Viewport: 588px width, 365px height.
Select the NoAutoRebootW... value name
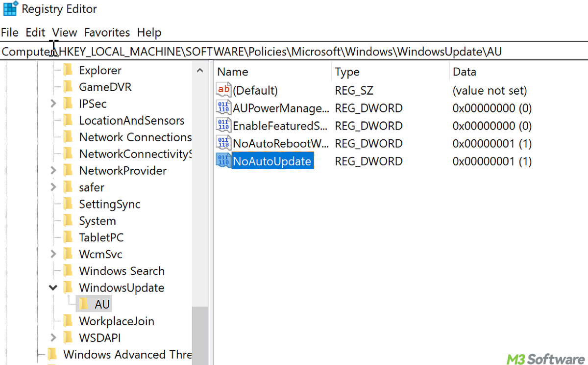tap(281, 143)
